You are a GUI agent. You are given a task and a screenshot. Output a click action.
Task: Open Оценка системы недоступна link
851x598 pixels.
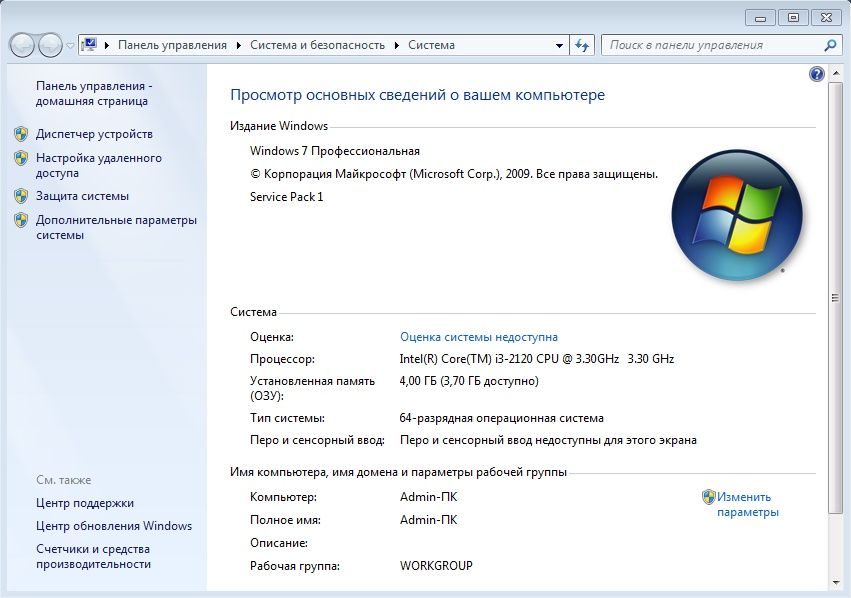click(x=479, y=337)
